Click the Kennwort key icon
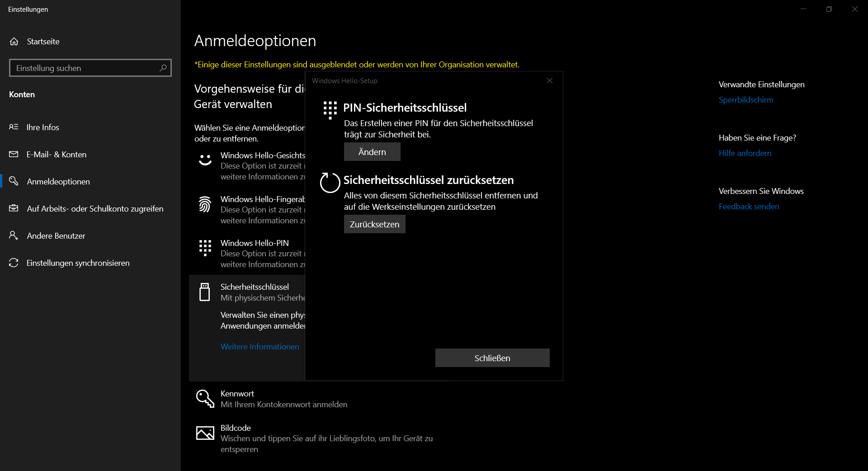This screenshot has height=471, width=868. pos(205,399)
